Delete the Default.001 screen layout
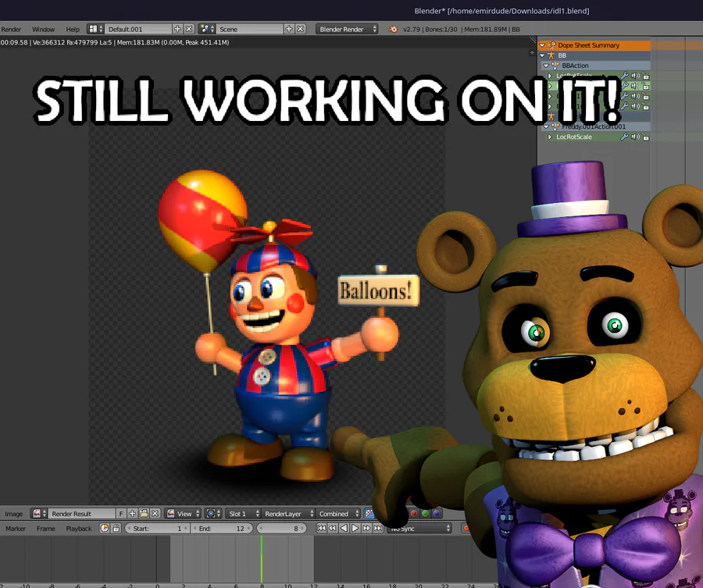 pyautogui.click(x=189, y=29)
